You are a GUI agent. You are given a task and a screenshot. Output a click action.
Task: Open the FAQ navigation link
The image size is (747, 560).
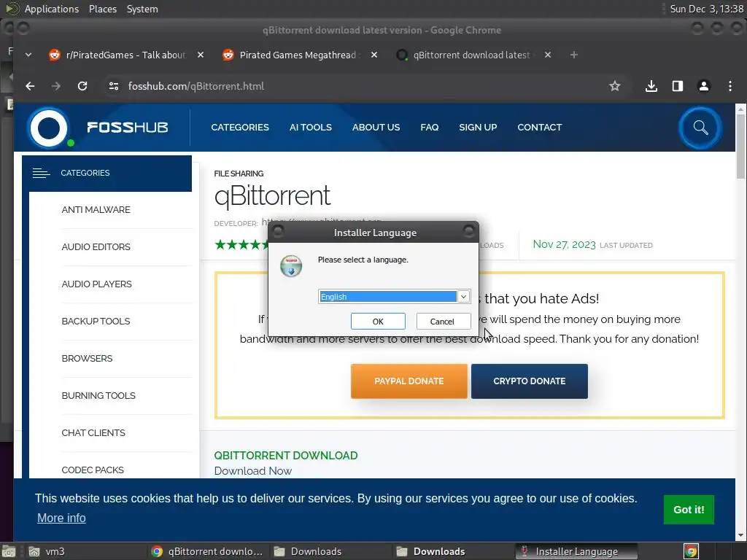429,127
